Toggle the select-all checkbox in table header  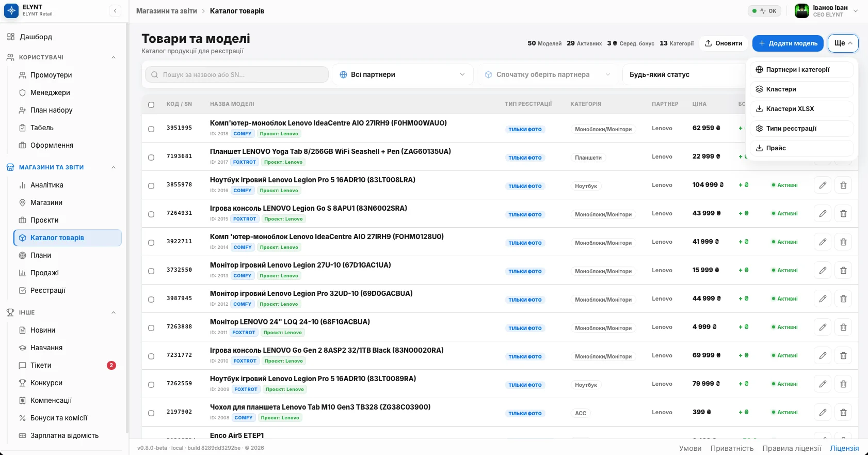pyautogui.click(x=151, y=105)
